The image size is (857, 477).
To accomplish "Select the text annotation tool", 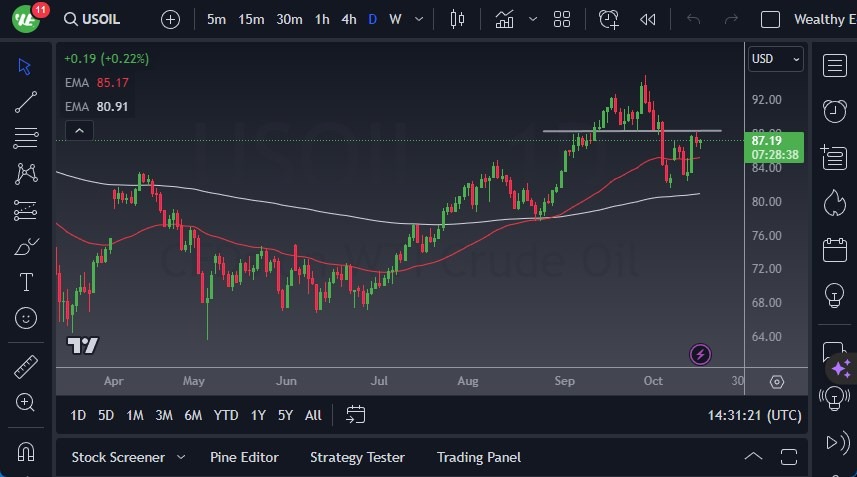I will (26, 282).
